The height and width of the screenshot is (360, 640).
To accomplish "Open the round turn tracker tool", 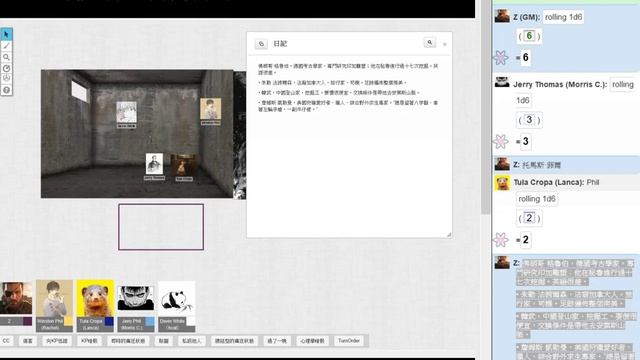I will (6, 68).
